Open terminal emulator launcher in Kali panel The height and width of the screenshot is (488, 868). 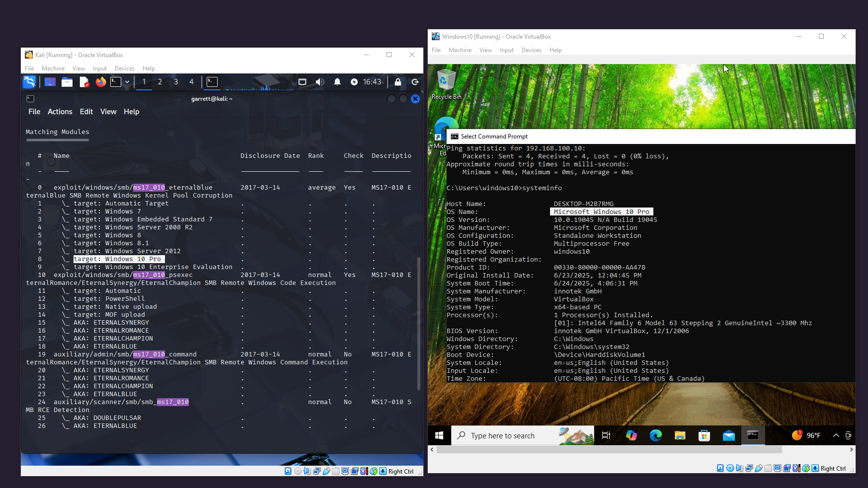click(116, 82)
